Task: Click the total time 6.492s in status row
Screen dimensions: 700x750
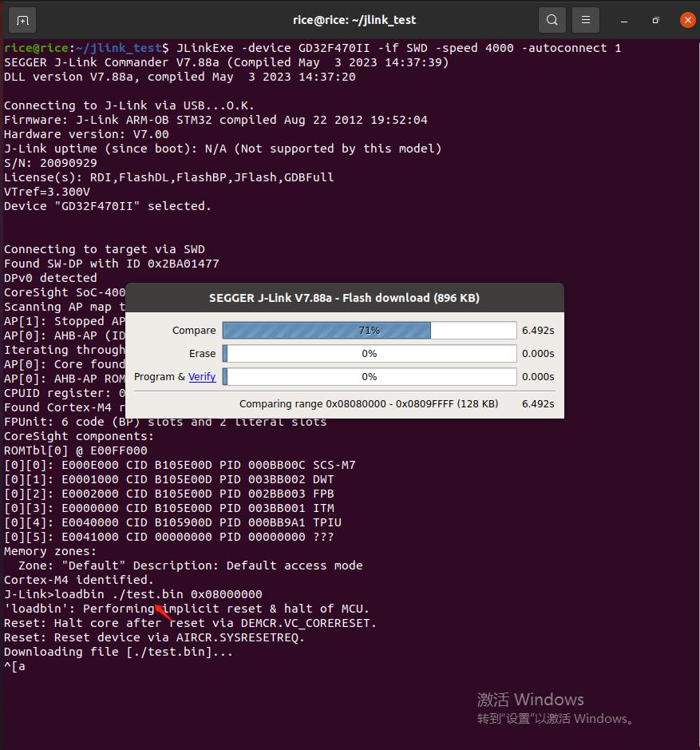Action: tap(538, 404)
